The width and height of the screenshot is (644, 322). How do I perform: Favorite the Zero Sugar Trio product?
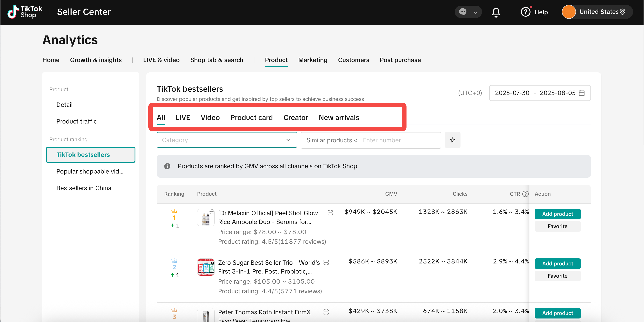(x=557, y=276)
